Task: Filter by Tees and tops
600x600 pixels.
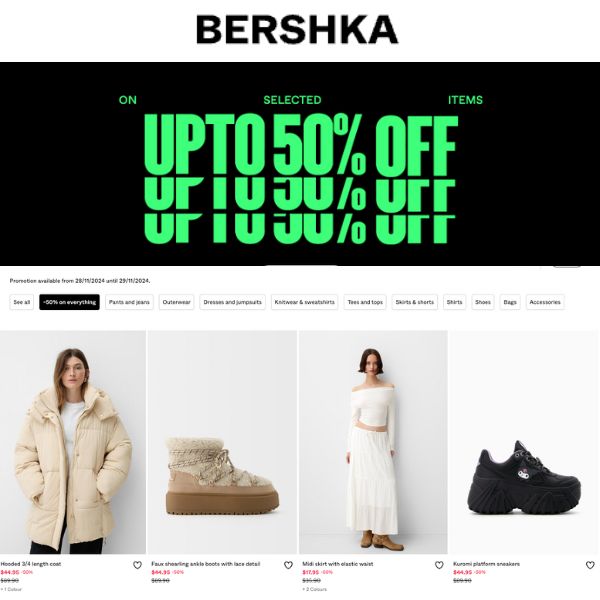Action: [365, 302]
